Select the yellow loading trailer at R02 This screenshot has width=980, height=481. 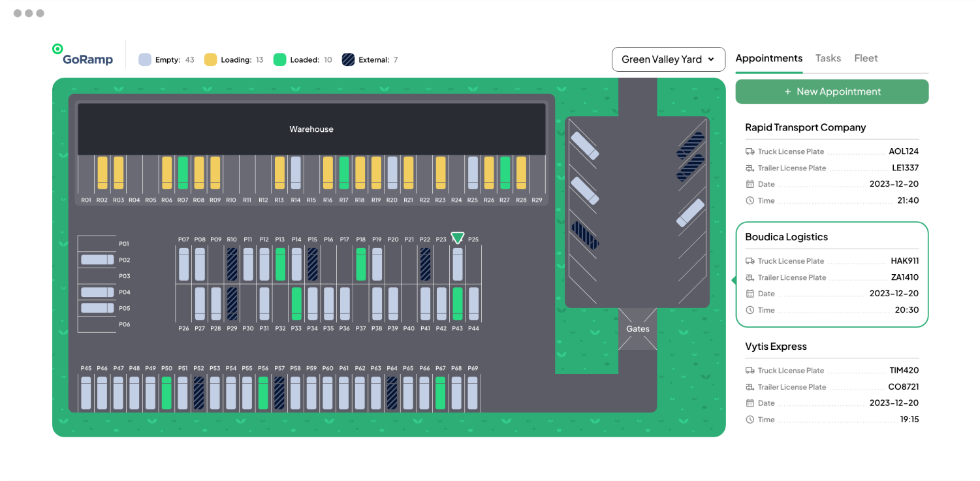tap(103, 173)
